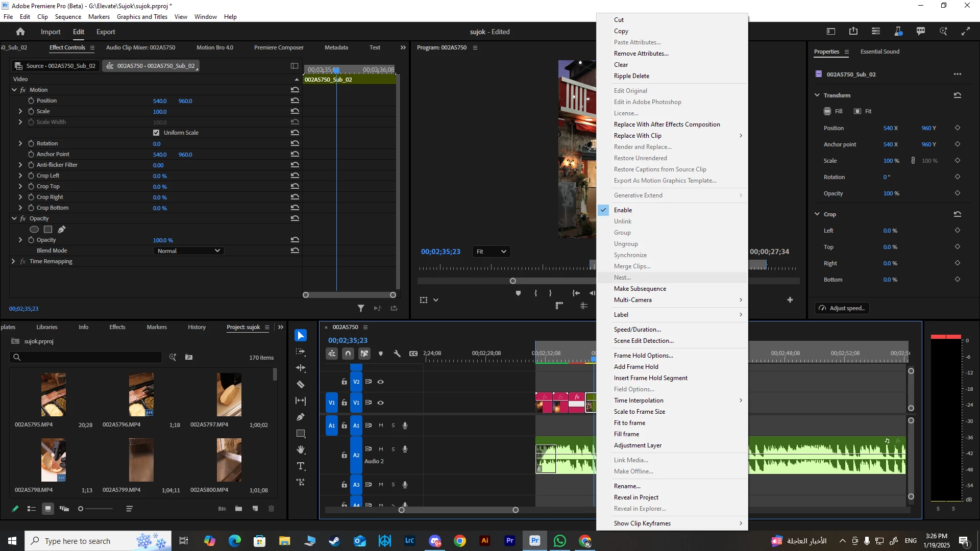The height and width of the screenshot is (551, 980).
Task: Open timeline wrench display settings
Action: [397, 354]
